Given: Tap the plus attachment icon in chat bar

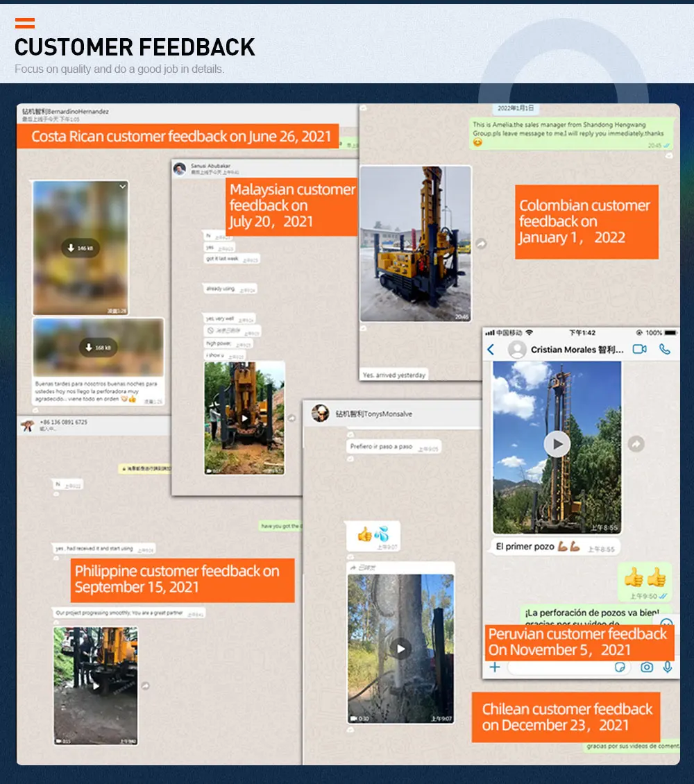Looking at the screenshot, I should (495, 667).
